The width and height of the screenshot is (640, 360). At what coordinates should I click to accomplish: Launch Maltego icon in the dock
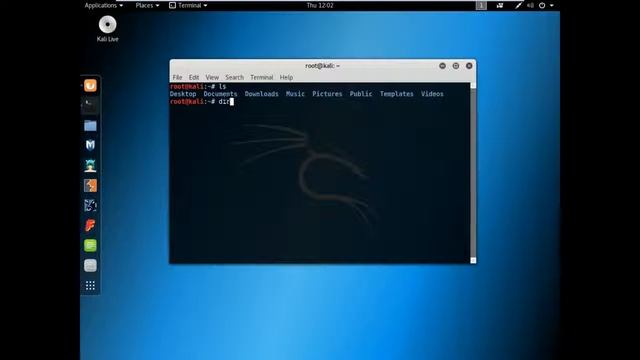tap(90, 205)
